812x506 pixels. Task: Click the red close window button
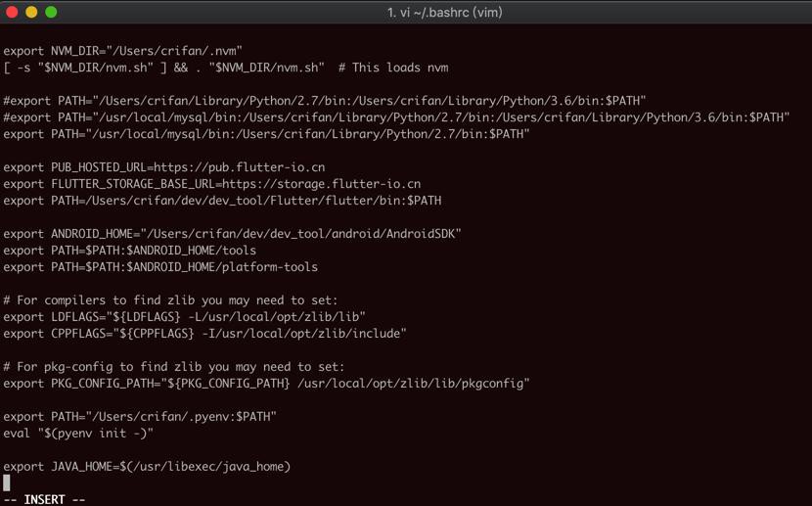(x=12, y=12)
